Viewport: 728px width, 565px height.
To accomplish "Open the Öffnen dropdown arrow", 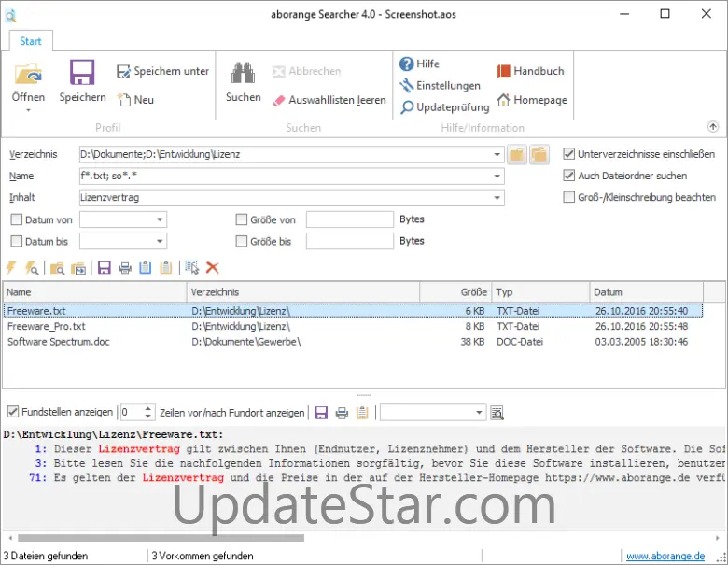I will pos(28,110).
